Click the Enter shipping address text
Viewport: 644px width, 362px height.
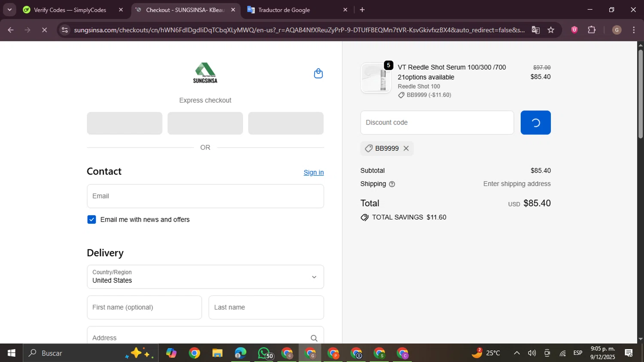pos(517,184)
